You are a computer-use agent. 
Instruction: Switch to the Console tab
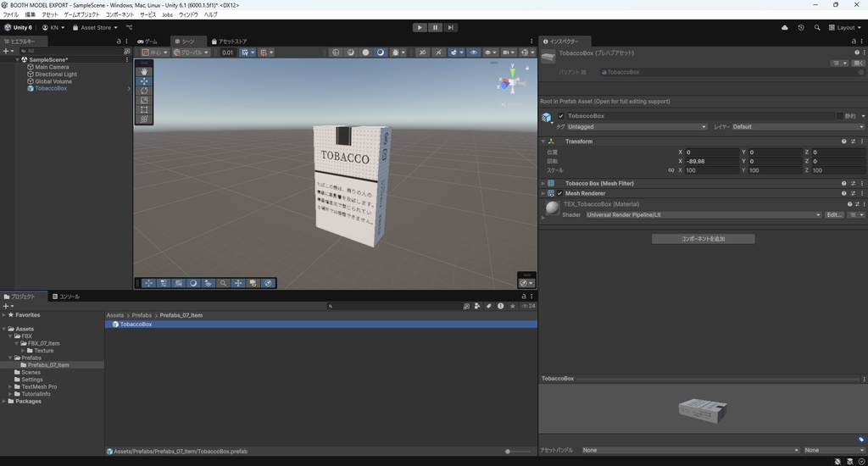65,297
